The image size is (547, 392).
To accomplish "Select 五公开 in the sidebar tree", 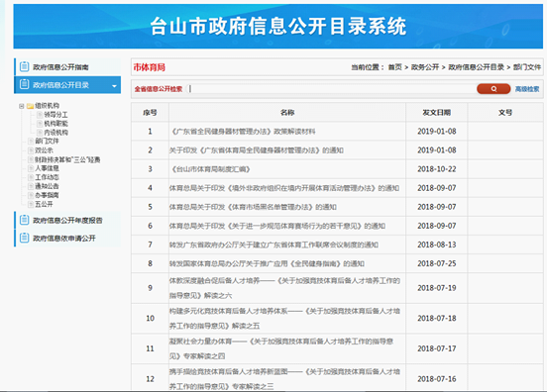I will 44,204.
